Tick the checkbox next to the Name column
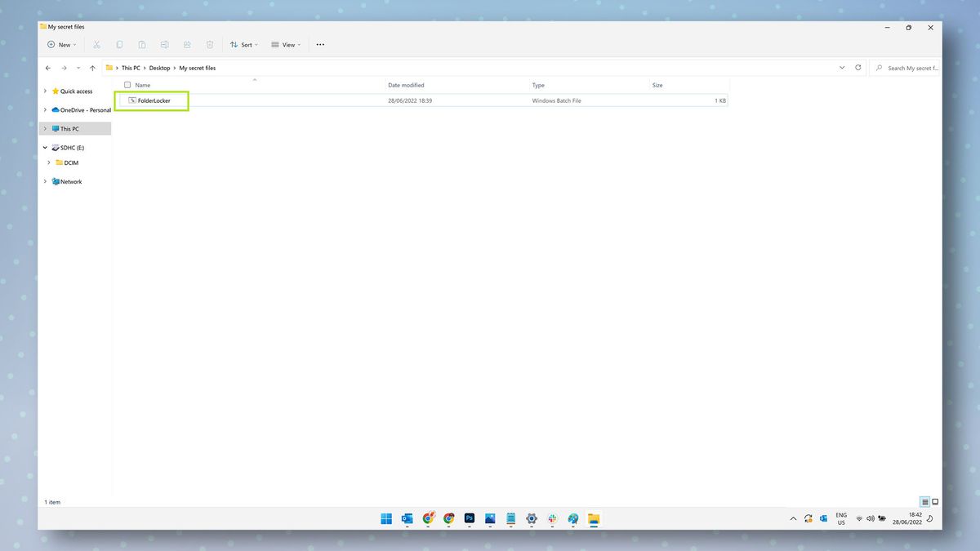Screen dimensions: 980x551 (127, 85)
